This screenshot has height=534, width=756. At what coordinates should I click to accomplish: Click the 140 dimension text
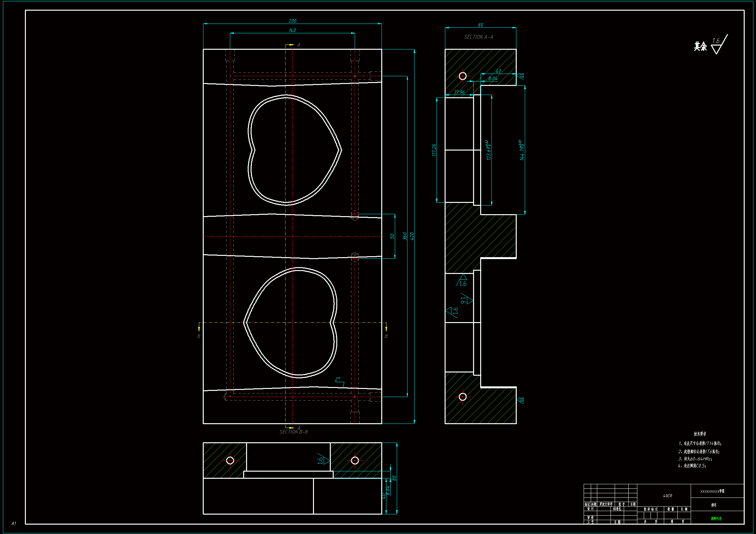[x=292, y=30]
